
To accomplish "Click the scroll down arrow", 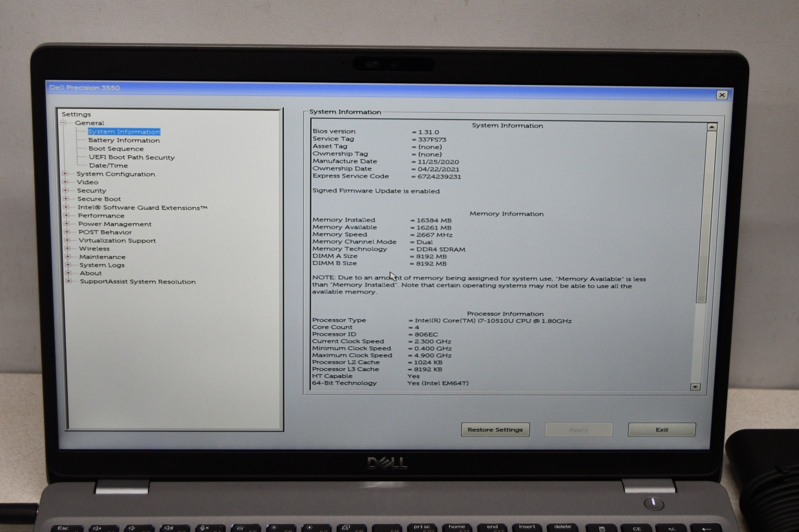I will click(x=695, y=387).
